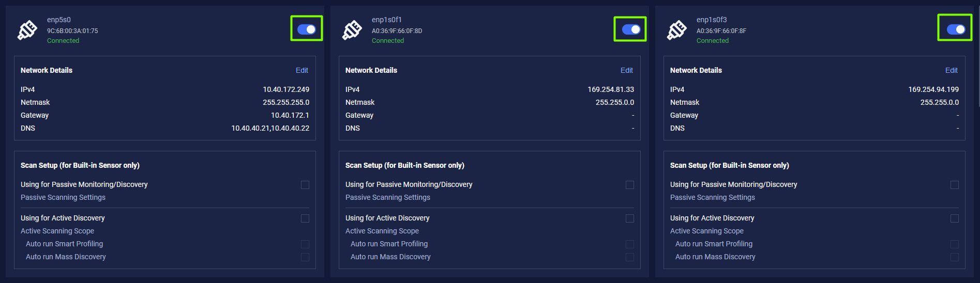Select MAC address A0:36:9F:66:0F:8F

click(721, 31)
